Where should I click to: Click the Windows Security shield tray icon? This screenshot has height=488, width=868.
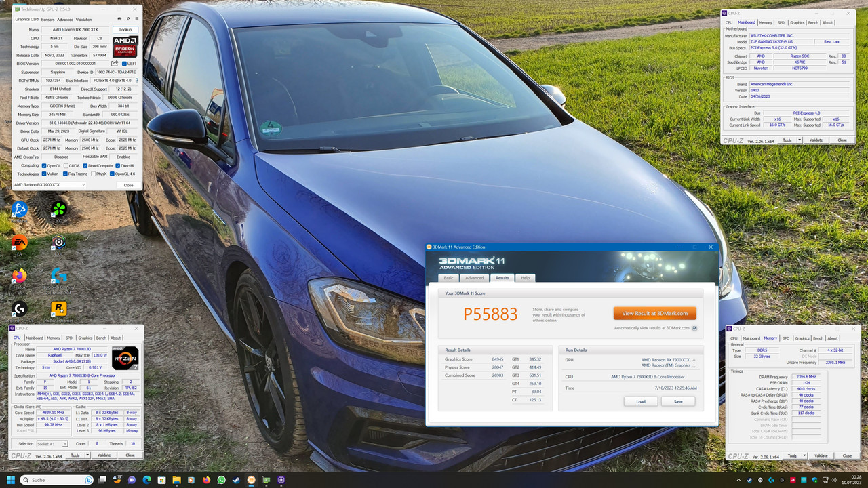tap(814, 480)
